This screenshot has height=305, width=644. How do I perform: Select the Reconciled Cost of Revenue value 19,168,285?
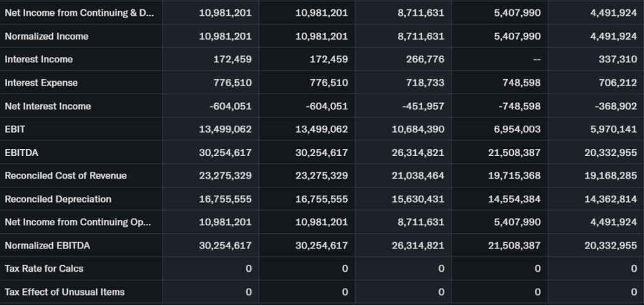pyautogui.click(x=610, y=176)
